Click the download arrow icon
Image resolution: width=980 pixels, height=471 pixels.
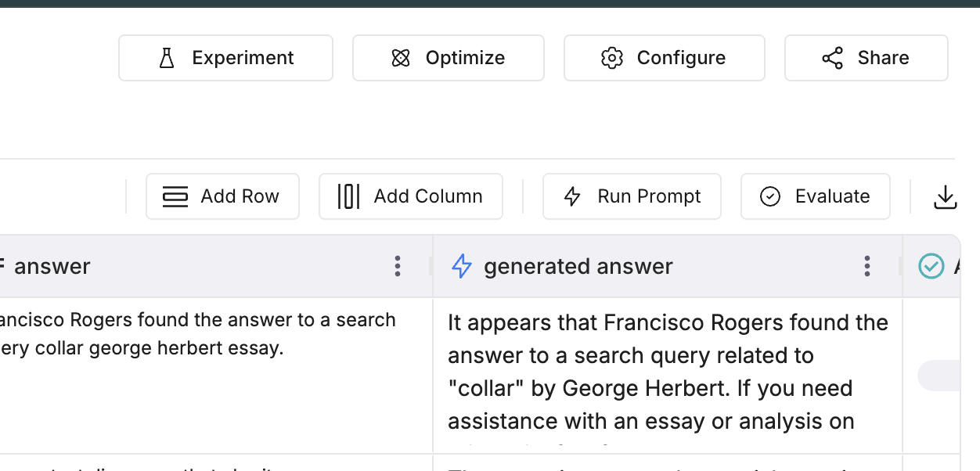(x=946, y=196)
